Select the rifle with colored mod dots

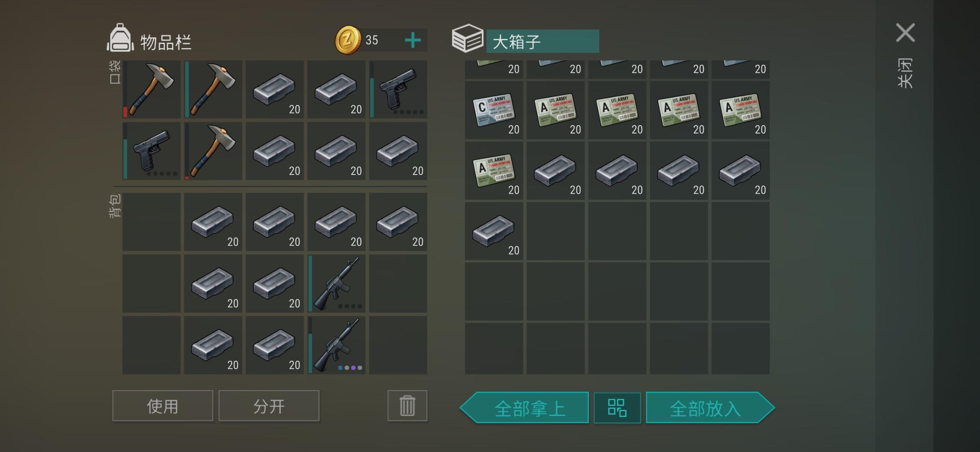click(336, 345)
